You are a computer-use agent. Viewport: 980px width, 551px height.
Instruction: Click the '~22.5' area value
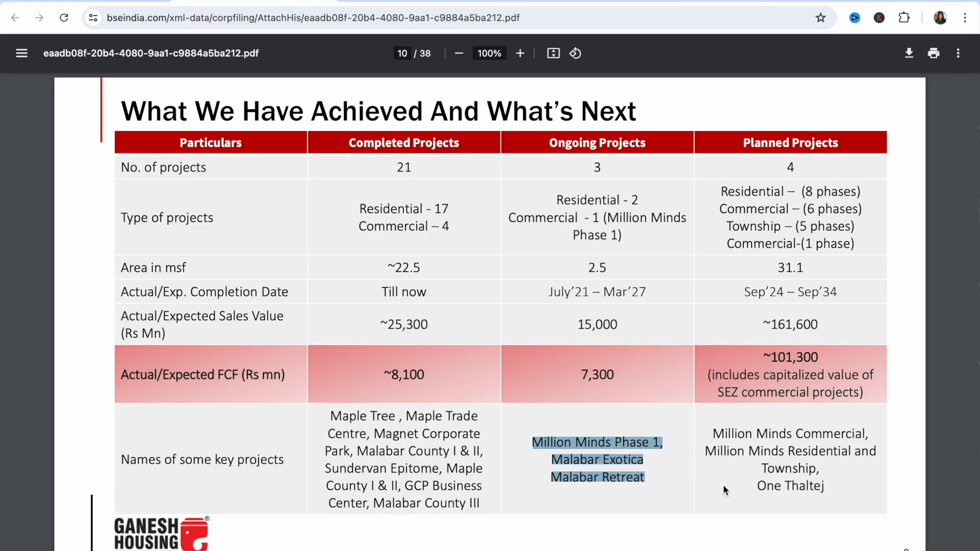tap(404, 267)
